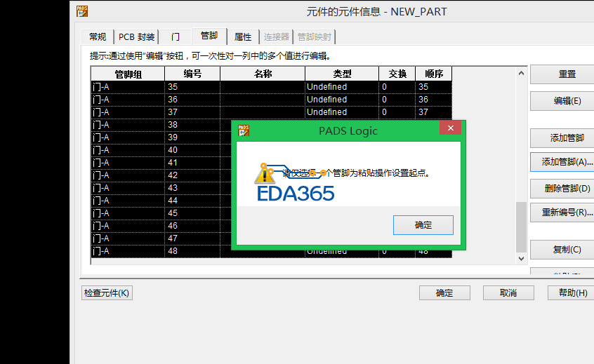Click the 顺序 column header
594x364 pixels.
pos(434,74)
